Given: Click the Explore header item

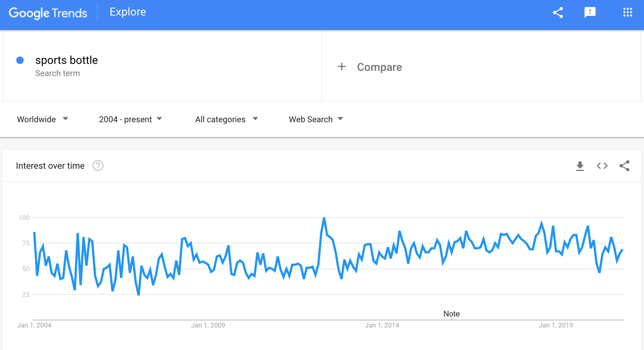Looking at the screenshot, I should point(128,12).
